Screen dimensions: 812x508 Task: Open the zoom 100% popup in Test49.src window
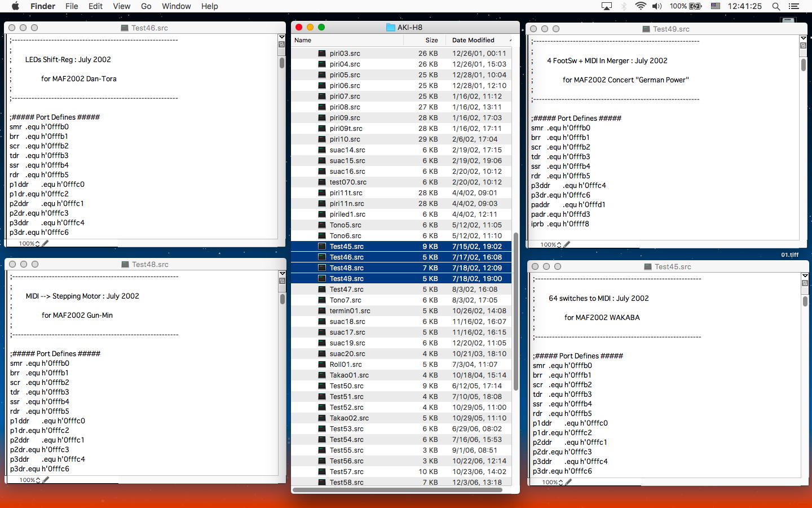[551, 244]
